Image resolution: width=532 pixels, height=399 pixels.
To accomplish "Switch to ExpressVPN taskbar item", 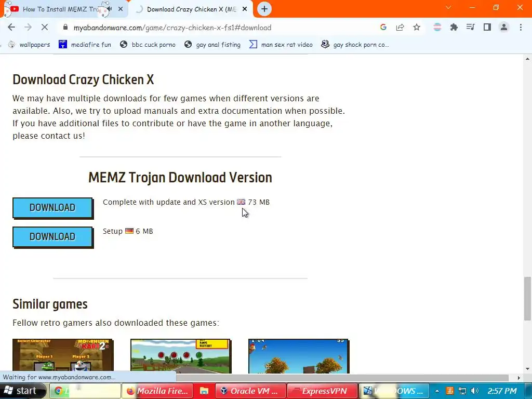I will coord(323,391).
